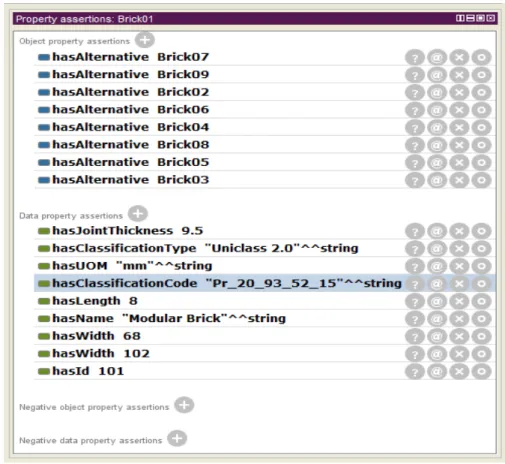Remove the hasAlternative Brick09 assertion
Viewport: 505px width, 464px height.
(459, 75)
